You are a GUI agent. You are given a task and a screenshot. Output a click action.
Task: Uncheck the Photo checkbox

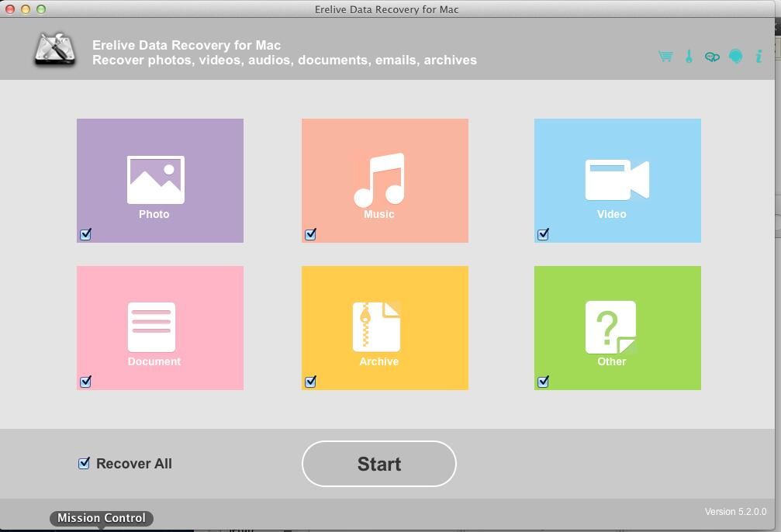pos(85,234)
